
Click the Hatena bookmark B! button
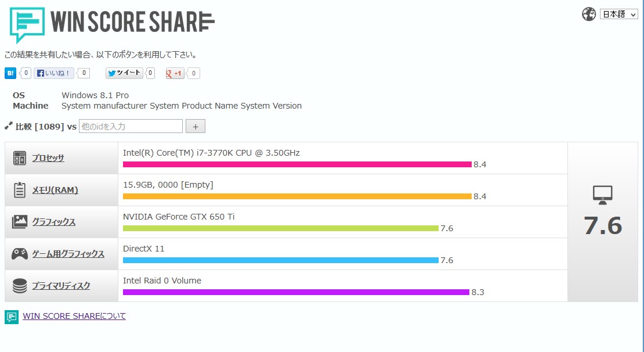coord(10,73)
